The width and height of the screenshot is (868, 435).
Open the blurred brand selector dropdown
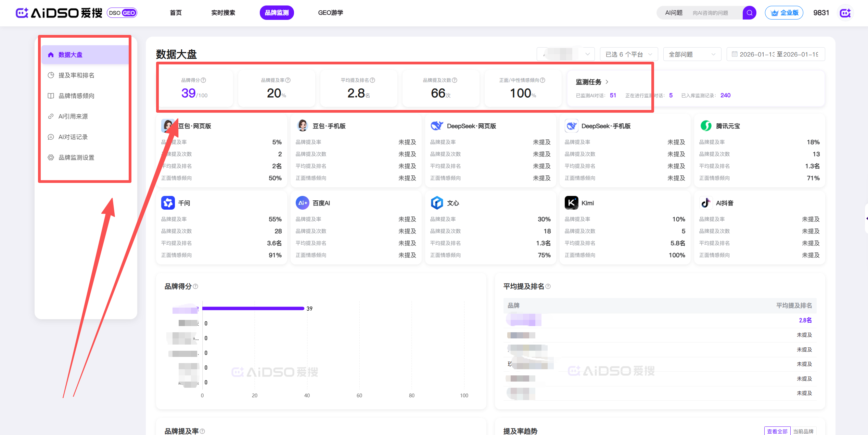[566, 54]
